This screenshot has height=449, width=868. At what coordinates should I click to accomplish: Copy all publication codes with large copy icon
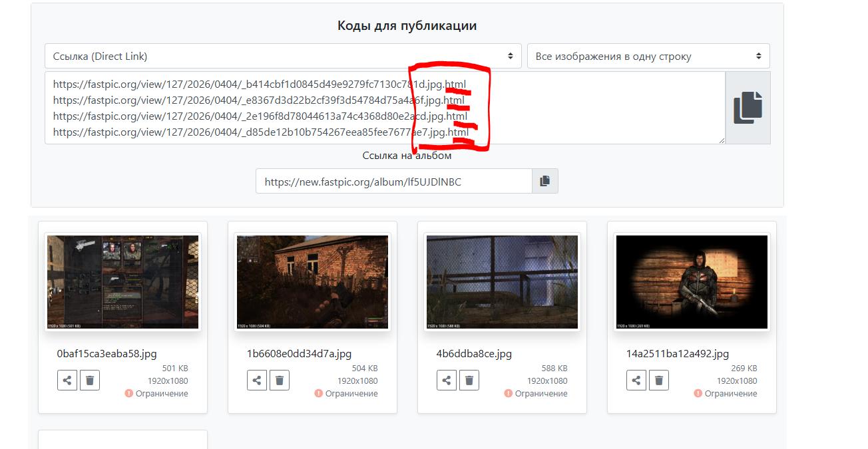click(x=748, y=108)
